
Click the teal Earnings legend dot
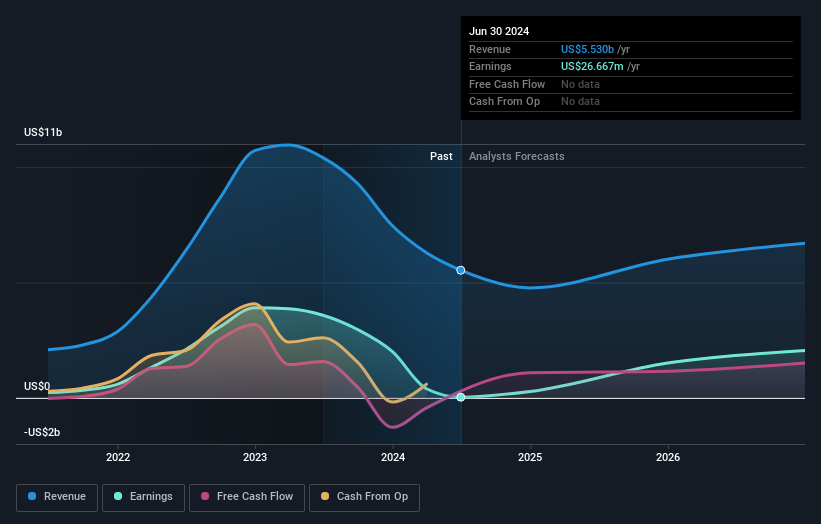pyautogui.click(x=118, y=496)
